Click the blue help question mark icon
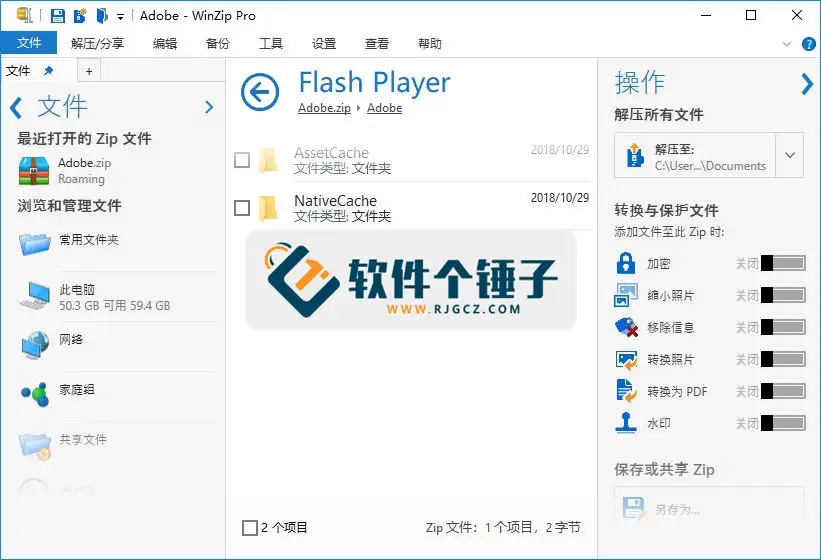821x560 pixels. click(x=809, y=44)
